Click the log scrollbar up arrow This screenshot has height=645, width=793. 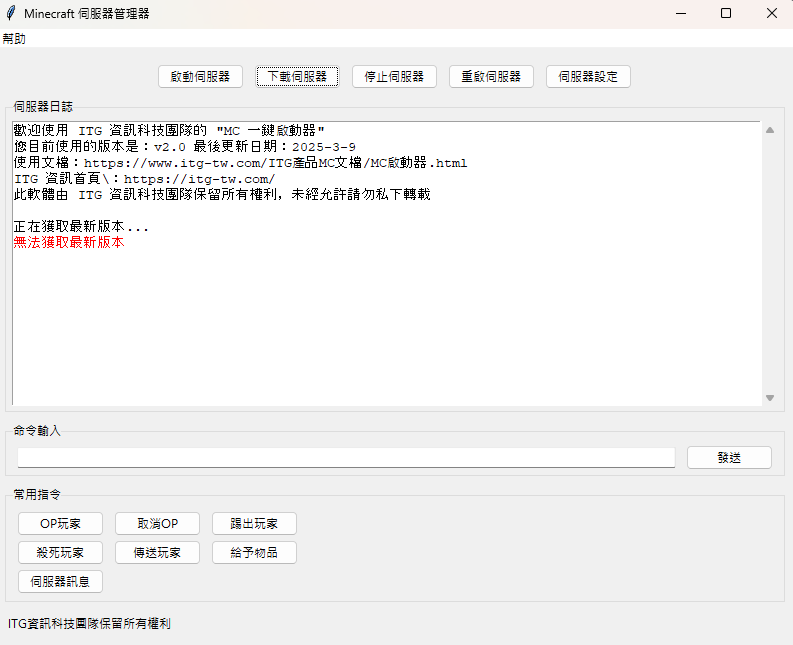coord(769,130)
